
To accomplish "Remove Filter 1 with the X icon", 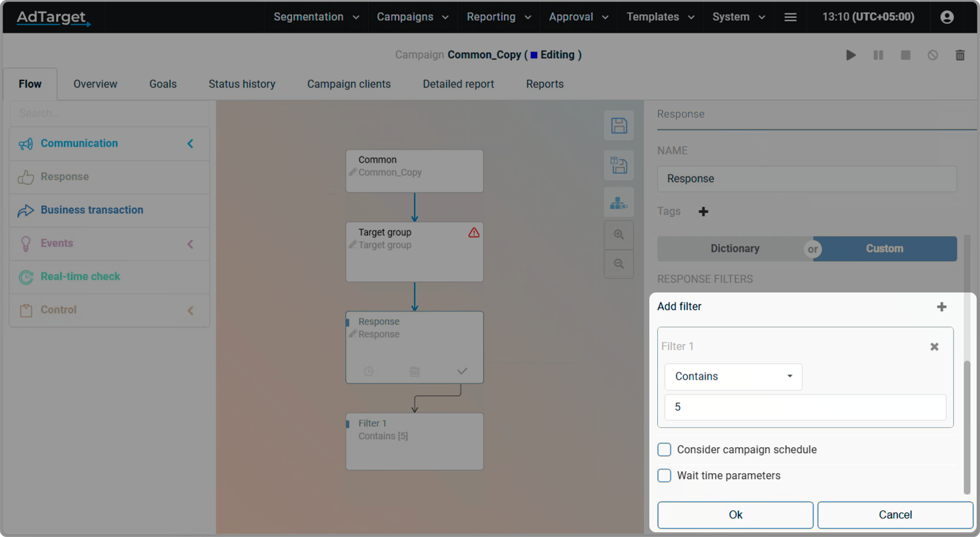I will coord(934,346).
